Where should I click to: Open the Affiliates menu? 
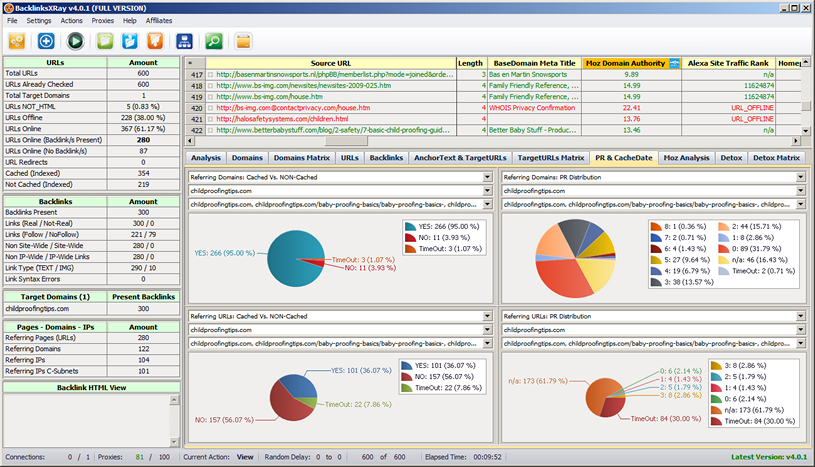(159, 21)
